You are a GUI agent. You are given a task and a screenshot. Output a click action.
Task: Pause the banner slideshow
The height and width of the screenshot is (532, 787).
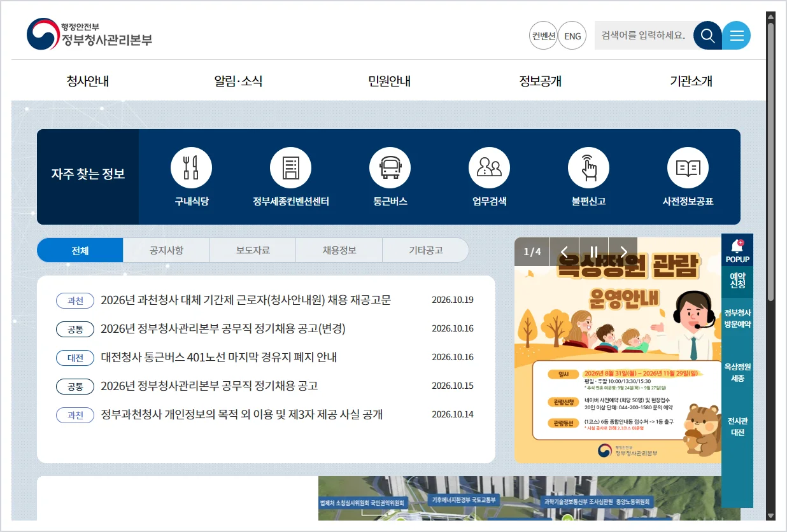(593, 251)
